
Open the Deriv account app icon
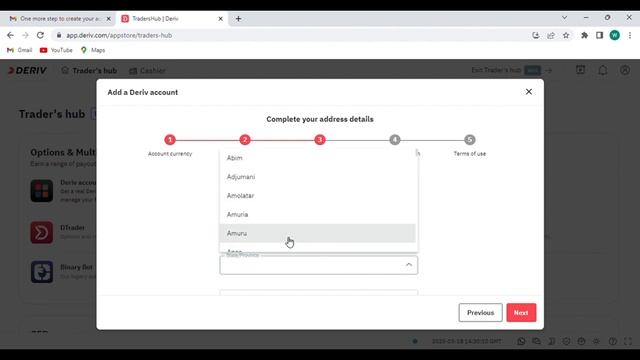pos(42,191)
